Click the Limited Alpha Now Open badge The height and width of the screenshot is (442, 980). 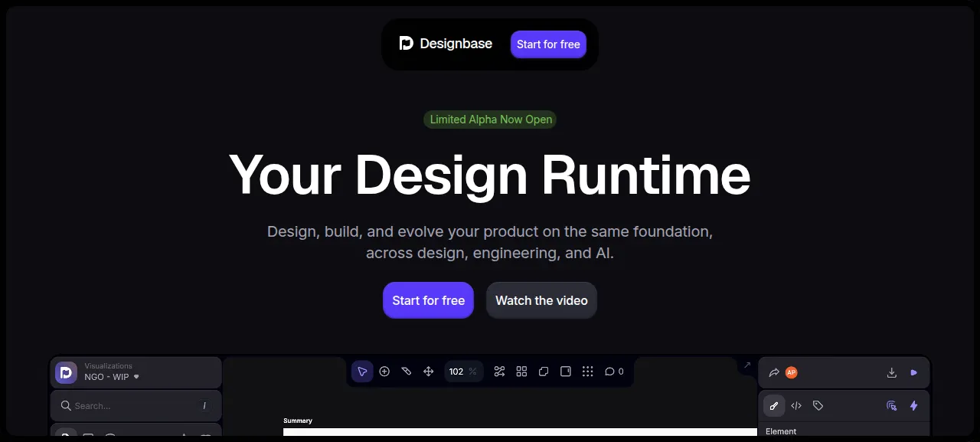[x=490, y=120]
